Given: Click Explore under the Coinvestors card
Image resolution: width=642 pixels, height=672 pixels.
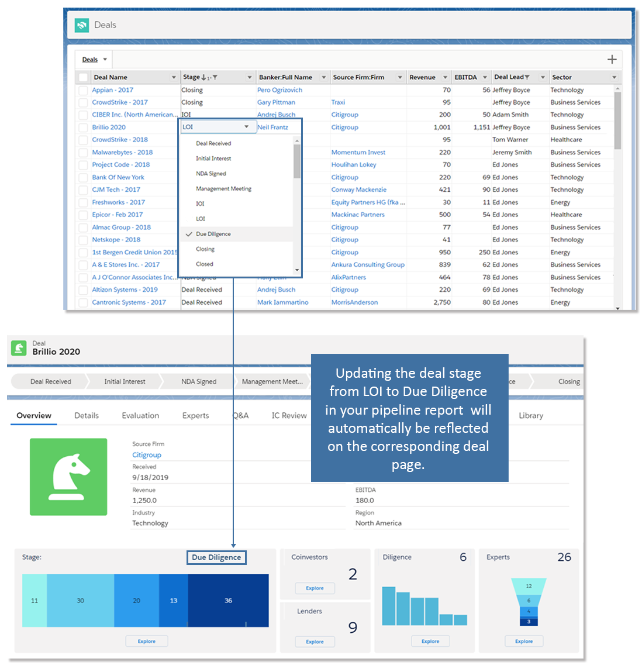Looking at the screenshot, I should [x=315, y=588].
